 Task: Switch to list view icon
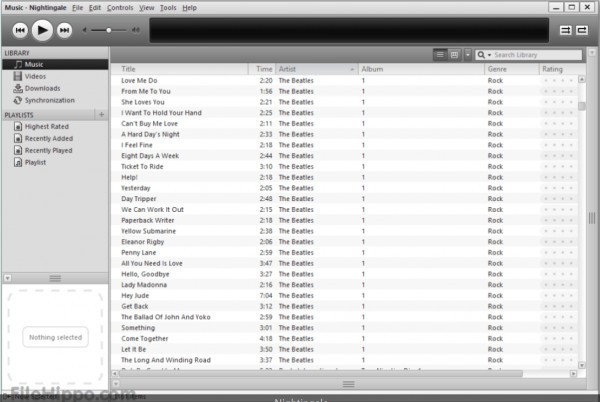(x=440, y=55)
